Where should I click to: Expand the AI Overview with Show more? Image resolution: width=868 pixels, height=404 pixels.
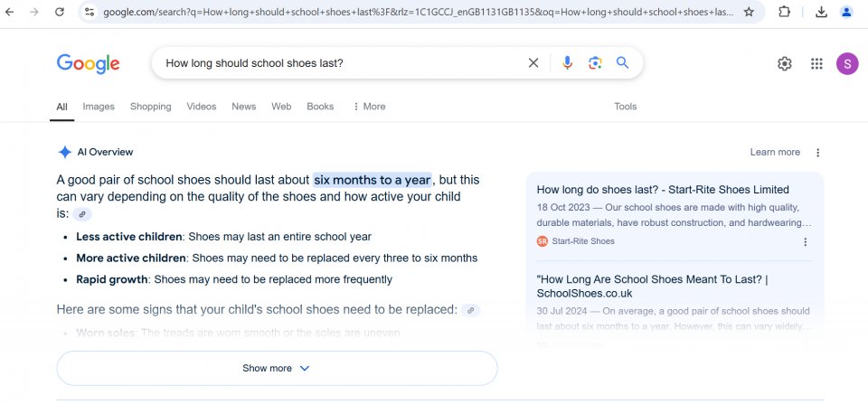click(277, 368)
